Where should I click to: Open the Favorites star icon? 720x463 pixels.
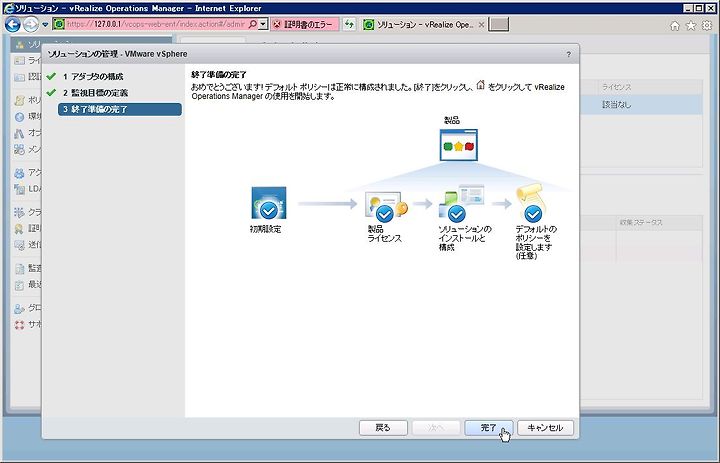point(691,26)
